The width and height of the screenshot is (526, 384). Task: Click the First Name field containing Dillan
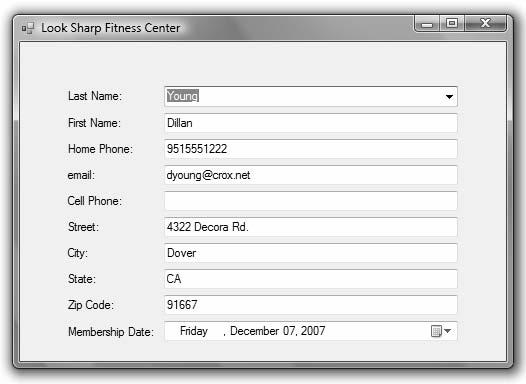[311, 123]
